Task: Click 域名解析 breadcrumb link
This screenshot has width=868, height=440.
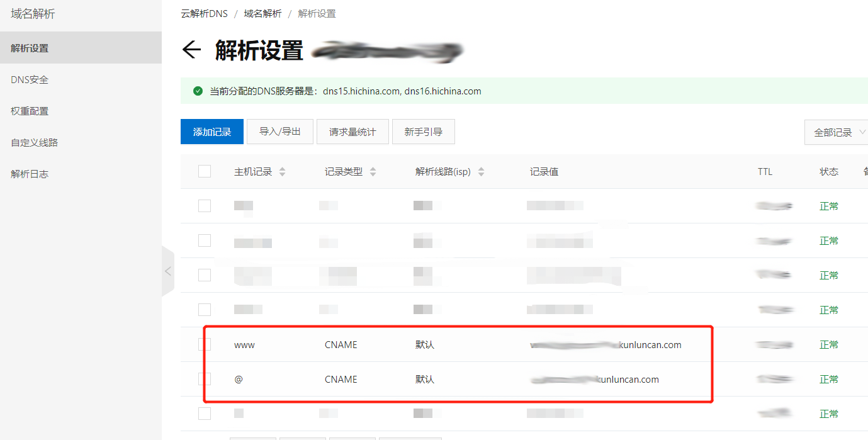Action: tap(262, 13)
